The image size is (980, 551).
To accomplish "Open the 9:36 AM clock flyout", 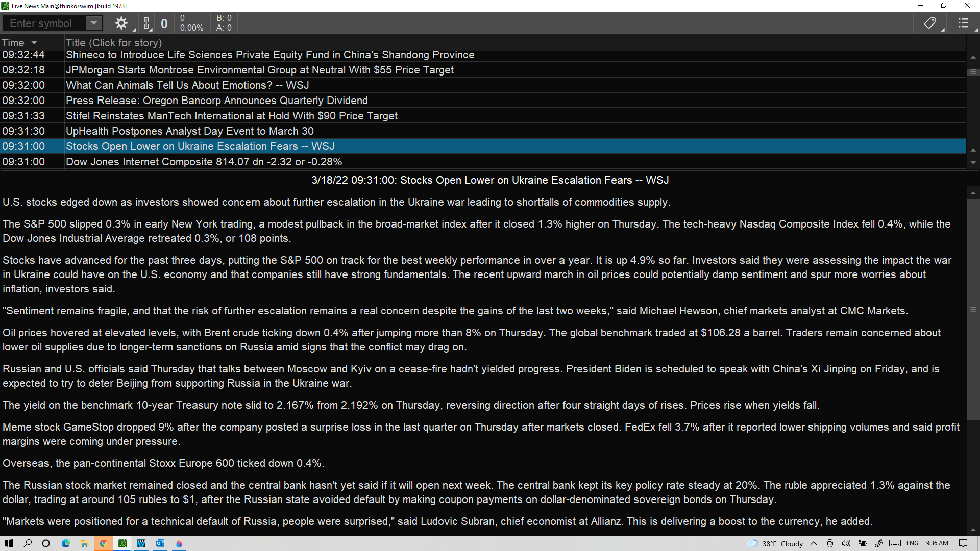I will (938, 543).
